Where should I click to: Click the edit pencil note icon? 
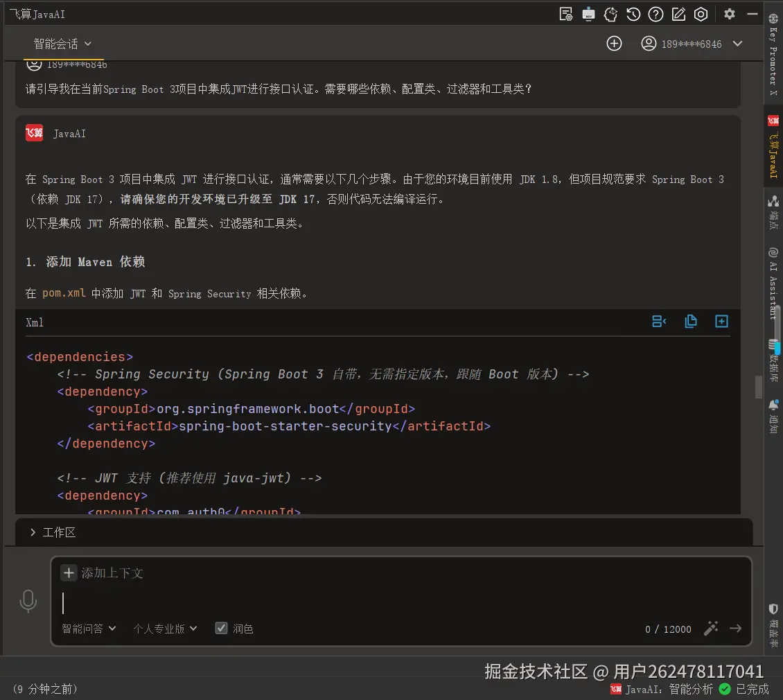pyautogui.click(x=678, y=14)
